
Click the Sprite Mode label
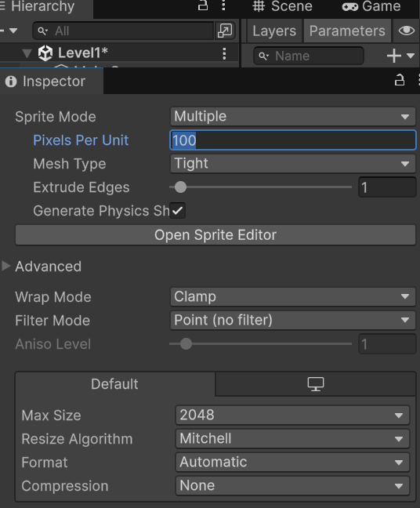coord(56,117)
